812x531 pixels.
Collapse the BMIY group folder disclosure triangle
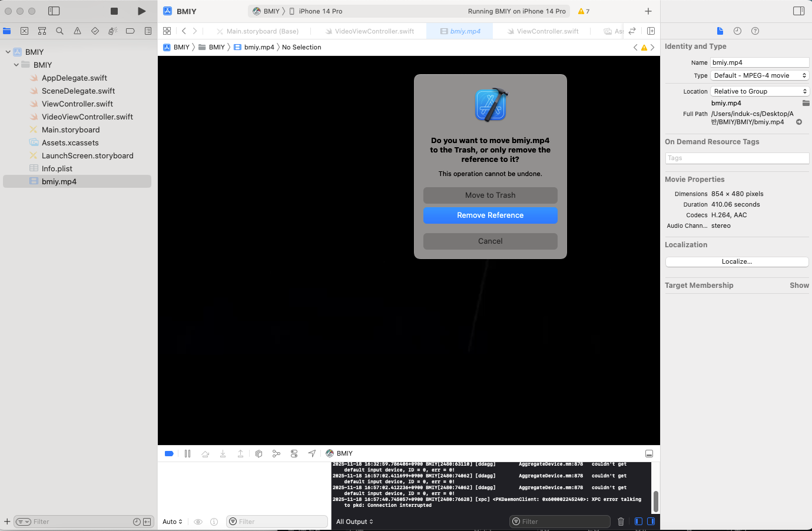coord(16,65)
